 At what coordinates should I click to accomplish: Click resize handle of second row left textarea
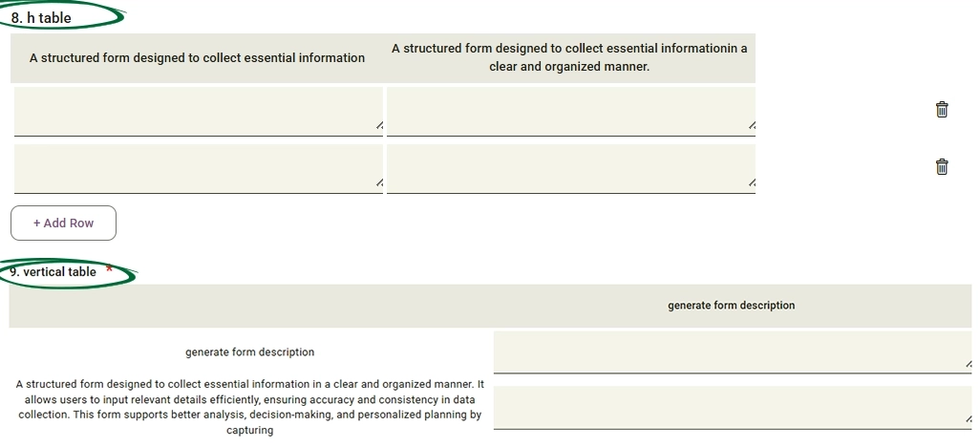(379, 182)
